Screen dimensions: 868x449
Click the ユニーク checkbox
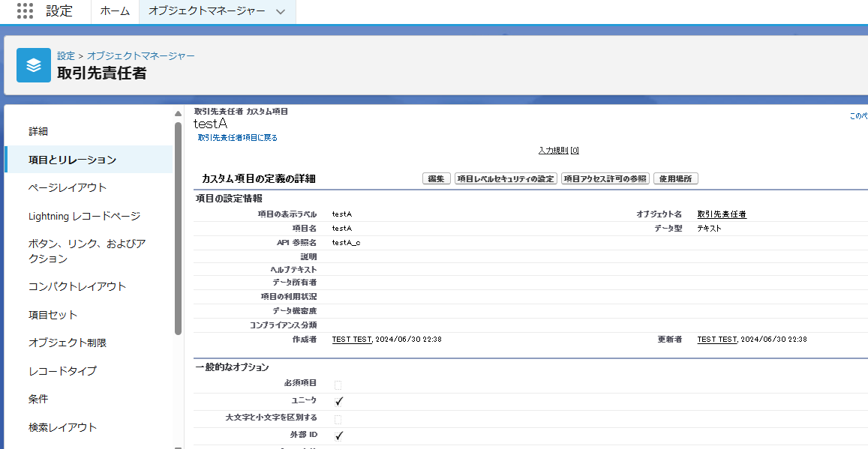(339, 401)
